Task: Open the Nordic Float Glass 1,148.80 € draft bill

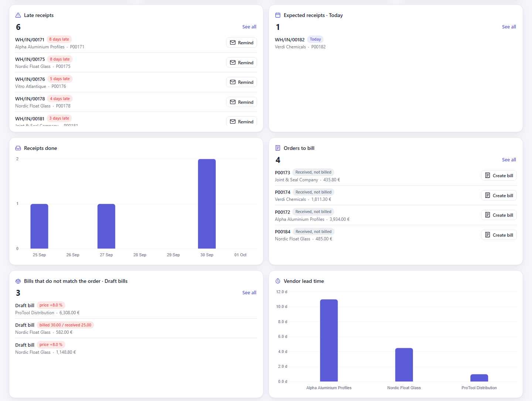Action: click(x=136, y=349)
